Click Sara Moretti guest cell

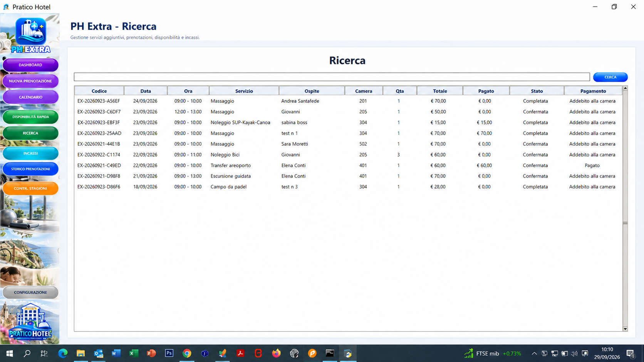(x=295, y=144)
